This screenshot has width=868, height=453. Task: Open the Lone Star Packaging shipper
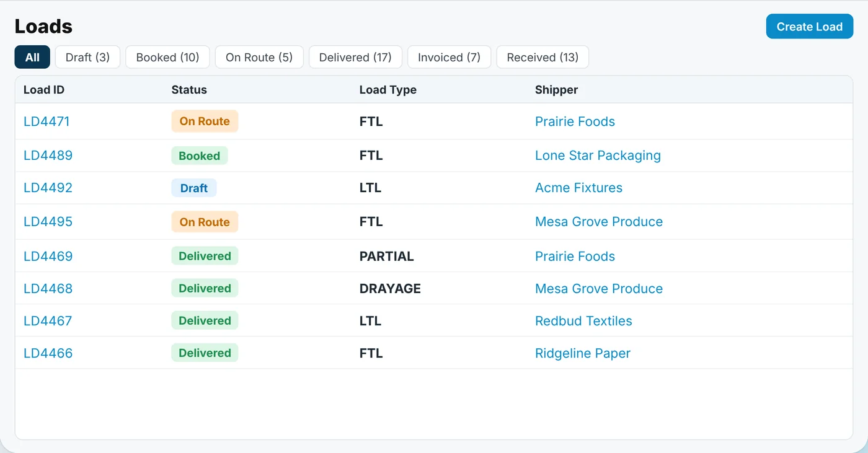[x=598, y=156]
